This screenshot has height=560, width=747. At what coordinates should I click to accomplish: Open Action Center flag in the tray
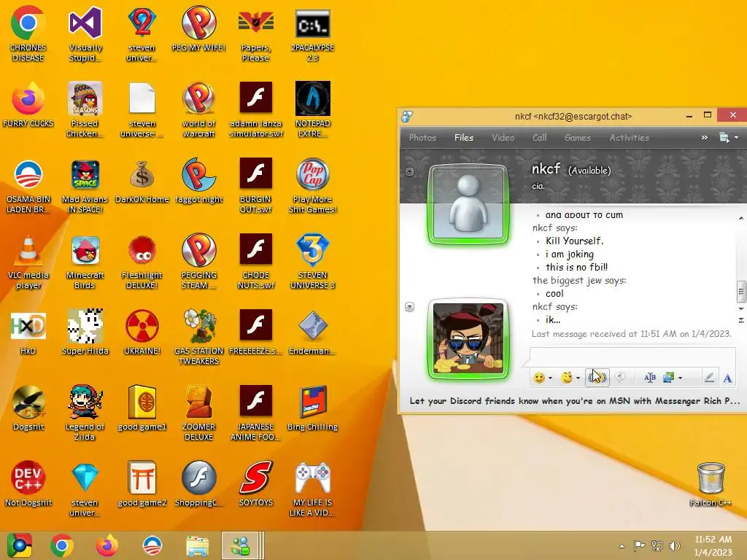coord(639,545)
